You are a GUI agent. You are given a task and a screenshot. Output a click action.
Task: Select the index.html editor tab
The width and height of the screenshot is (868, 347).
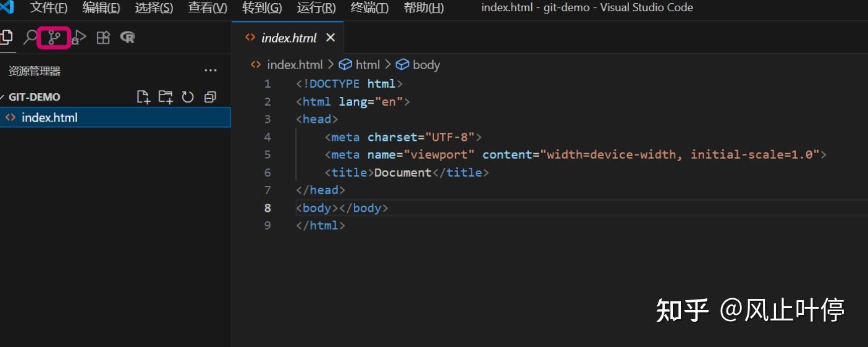coord(288,38)
